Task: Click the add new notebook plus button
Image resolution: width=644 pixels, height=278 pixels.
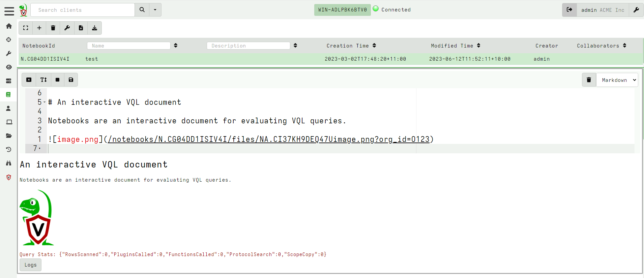Action: (x=39, y=28)
